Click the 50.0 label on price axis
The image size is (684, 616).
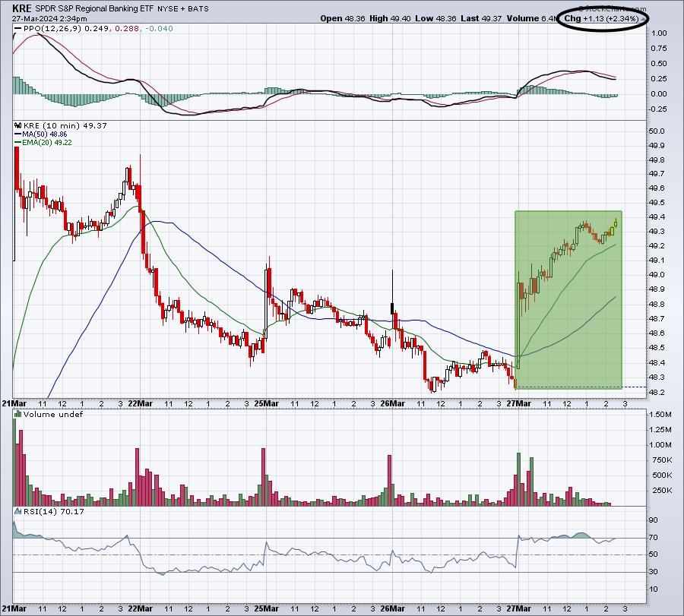pyautogui.click(x=657, y=131)
